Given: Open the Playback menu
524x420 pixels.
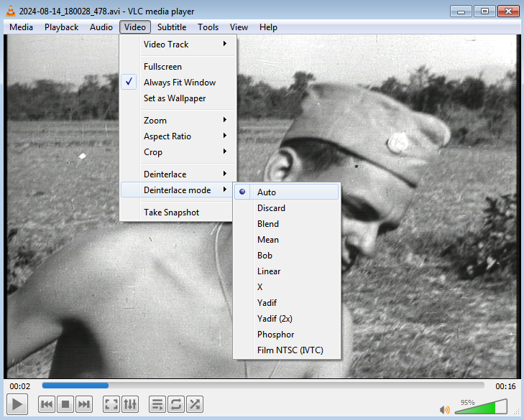Looking at the screenshot, I should click(x=62, y=27).
